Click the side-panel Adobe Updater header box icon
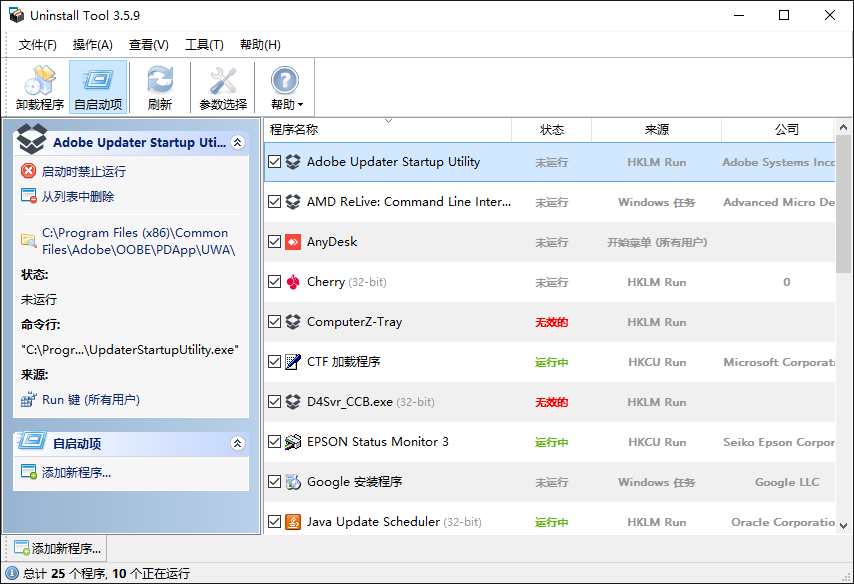Viewport: 854px width, 584px height. (32, 139)
